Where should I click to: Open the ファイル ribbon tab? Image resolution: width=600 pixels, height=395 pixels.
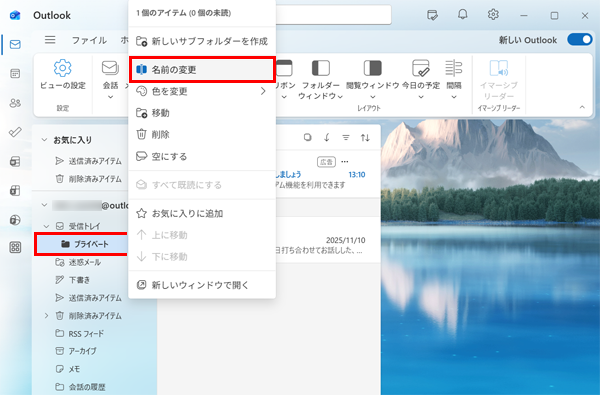tap(89, 40)
